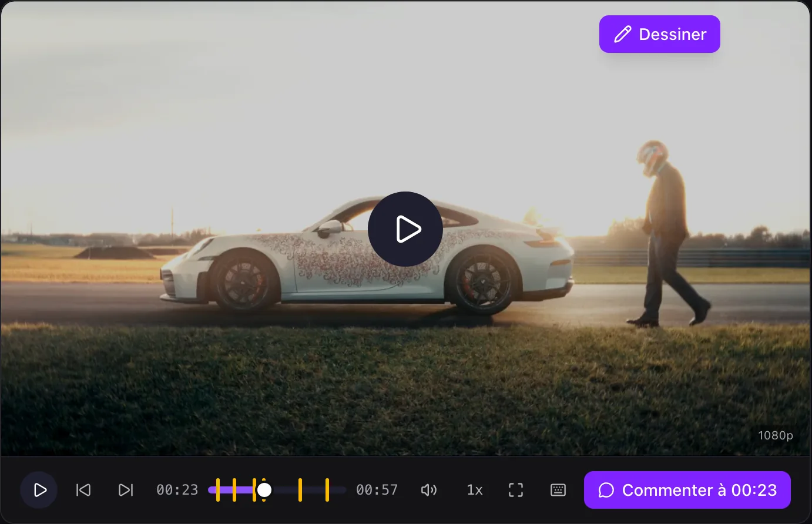
Task: Open the 1x playback speed selector
Action: pyautogui.click(x=474, y=490)
